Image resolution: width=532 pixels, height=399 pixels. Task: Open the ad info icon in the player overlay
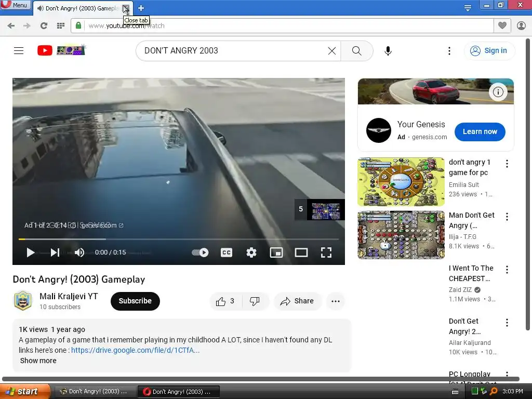(73, 225)
